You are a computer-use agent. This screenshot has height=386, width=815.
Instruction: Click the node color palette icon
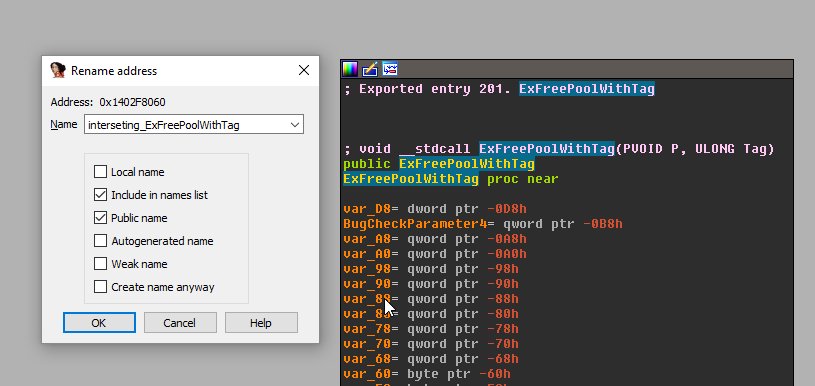point(350,69)
